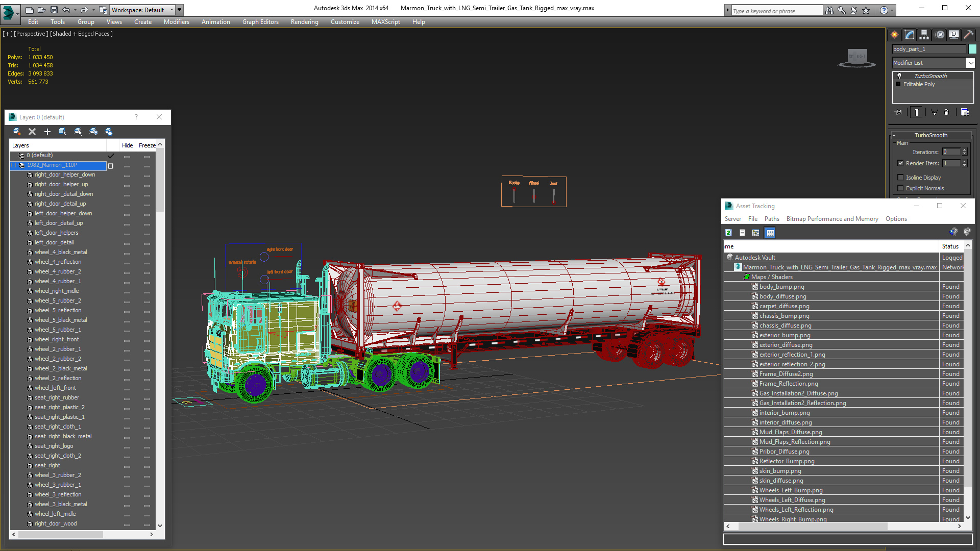Click Pin Stack icon under modifier stack
Image resolution: width=980 pixels, height=551 pixels.
click(x=899, y=112)
